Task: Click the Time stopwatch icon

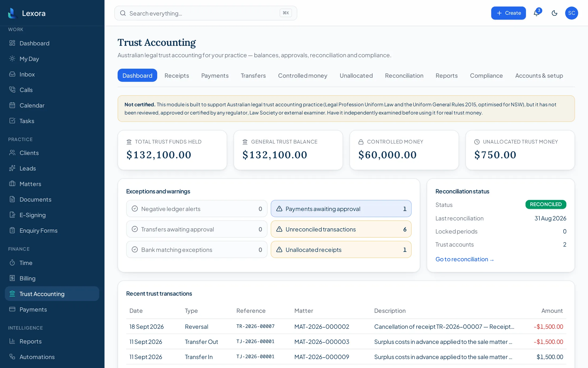Action: 12,263
